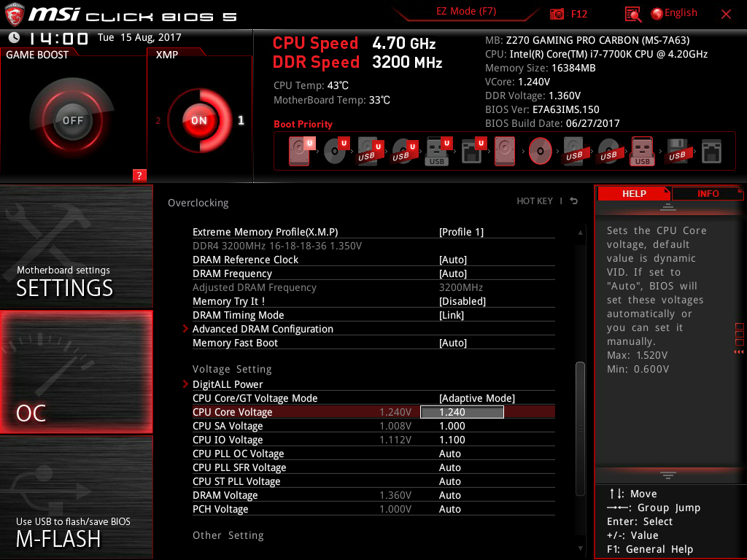
Task: Click the CPU PLL SFR Voltage Auto value
Action: click(449, 467)
